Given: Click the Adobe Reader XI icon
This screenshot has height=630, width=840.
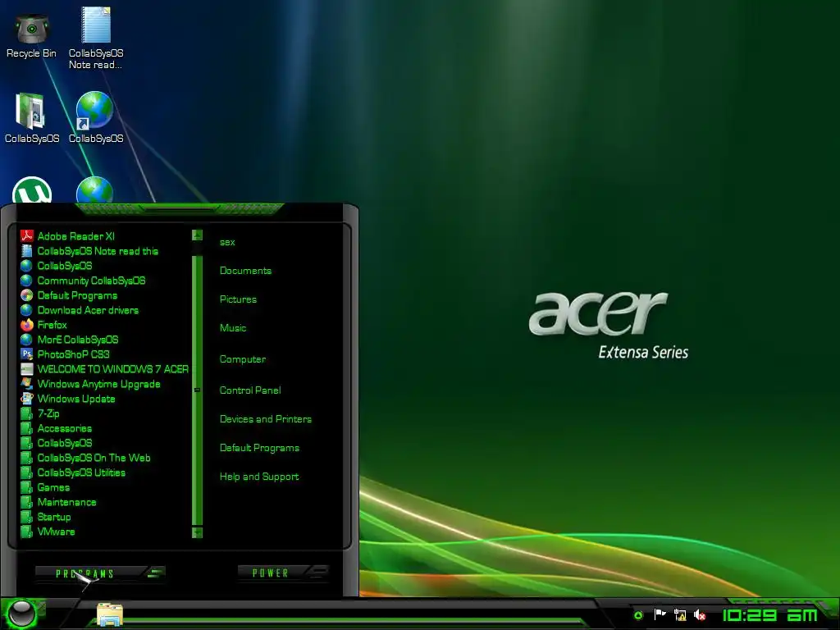Looking at the screenshot, I should tap(27, 235).
